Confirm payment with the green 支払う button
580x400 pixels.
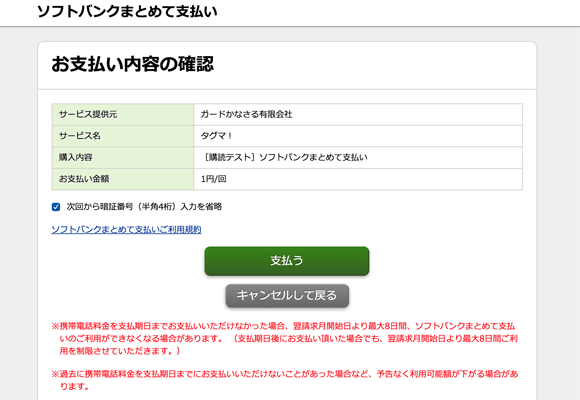click(287, 261)
